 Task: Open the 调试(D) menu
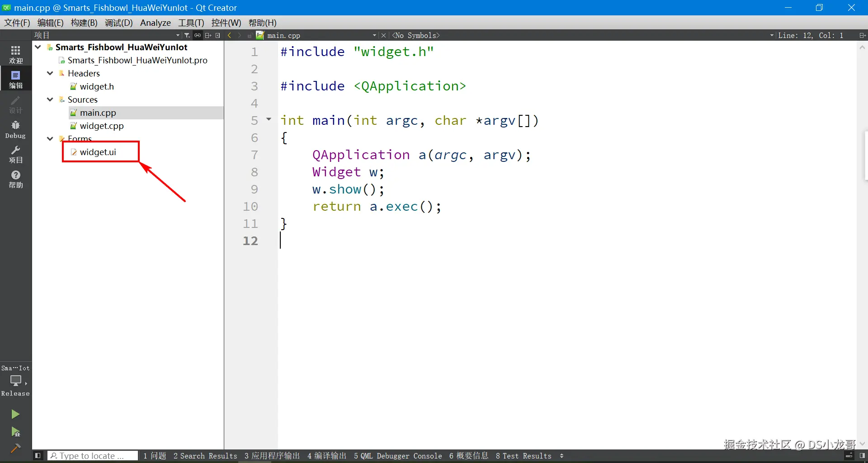tap(119, 23)
